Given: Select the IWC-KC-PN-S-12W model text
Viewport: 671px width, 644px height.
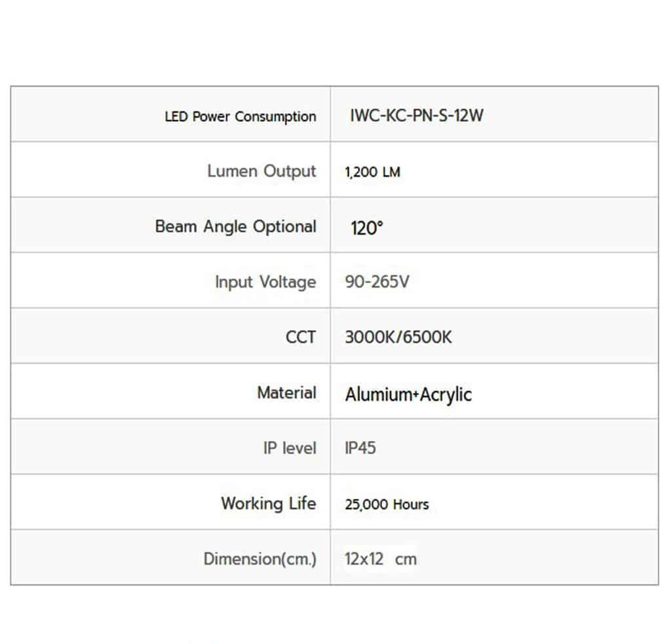Looking at the screenshot, I should 416,115.
